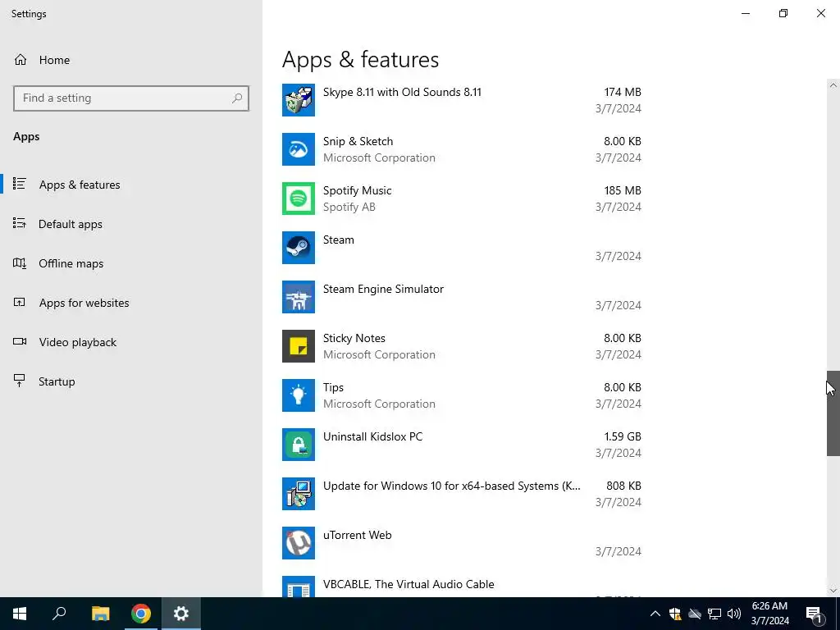Screen dimensions: 840x630
Task: Click the Steam app icon
Action: pos(299,248)
